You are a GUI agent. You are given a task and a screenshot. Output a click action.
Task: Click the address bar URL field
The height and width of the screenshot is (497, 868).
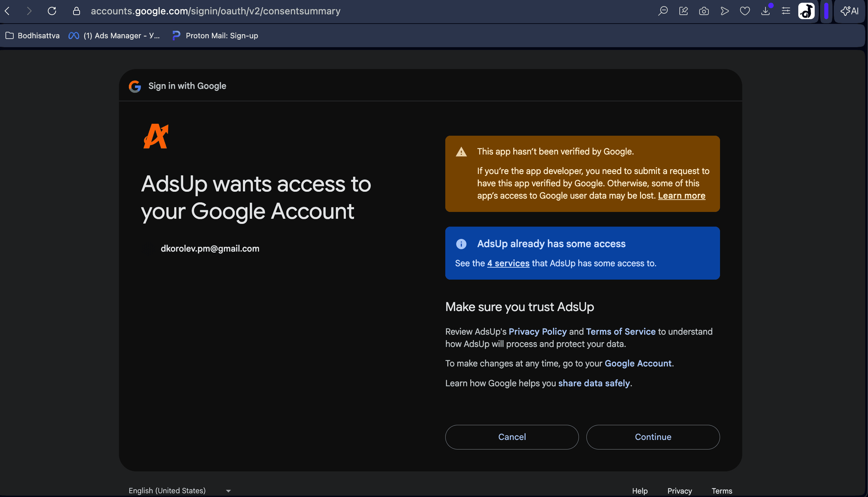pos(216,11)
